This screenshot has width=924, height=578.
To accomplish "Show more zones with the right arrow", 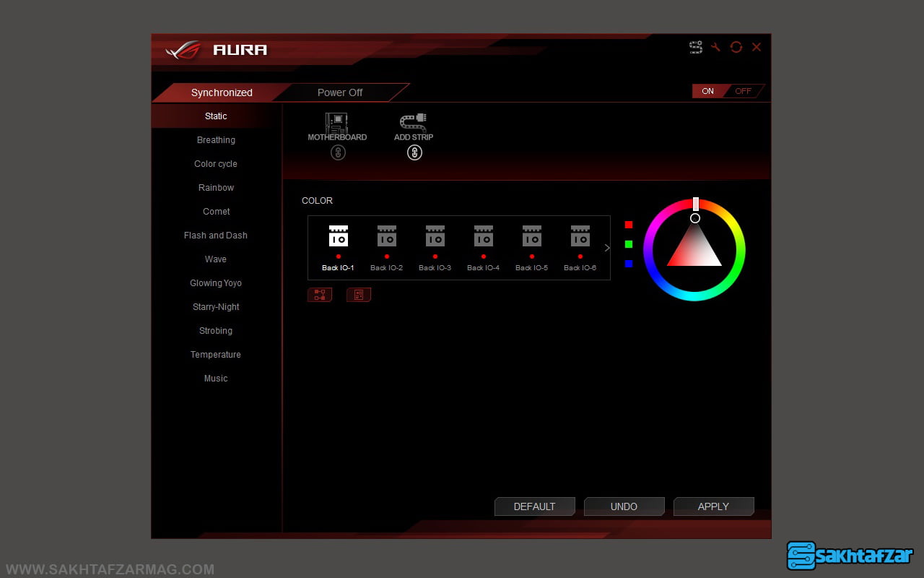I will point(606,248).
